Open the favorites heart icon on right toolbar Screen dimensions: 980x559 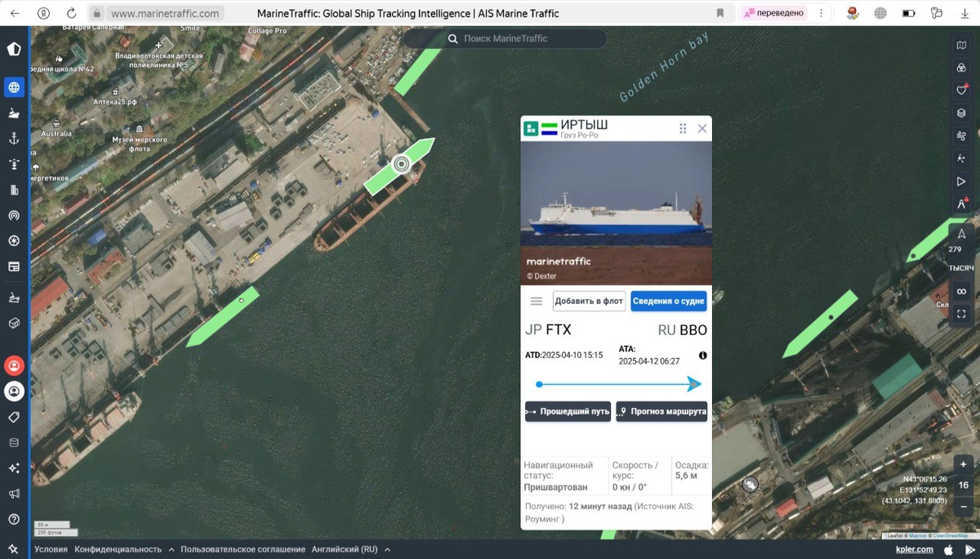(961, 90)
